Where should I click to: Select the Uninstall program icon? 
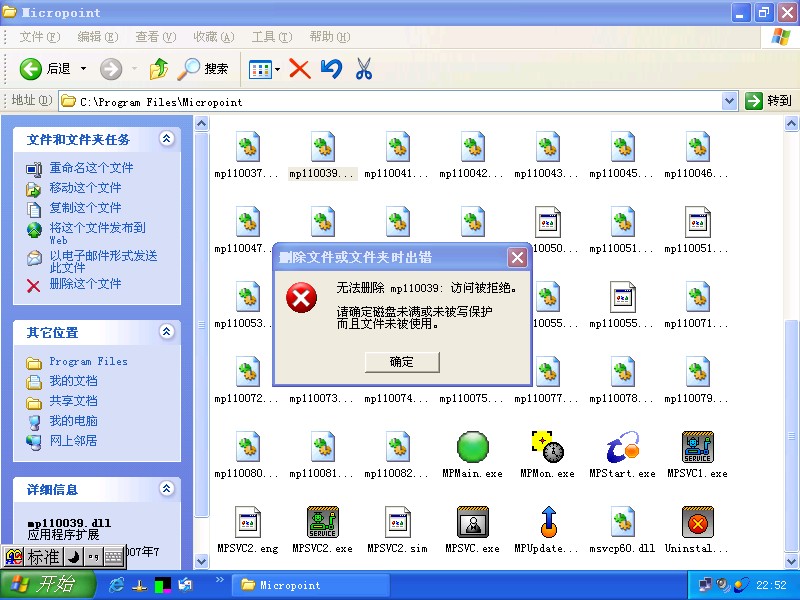(697, 522)
